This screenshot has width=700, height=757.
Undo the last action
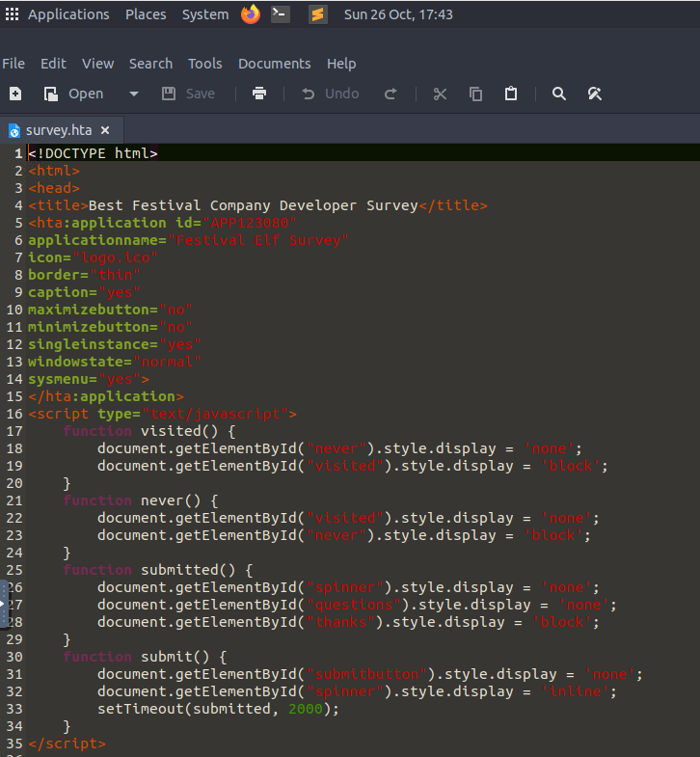click(x=330, y=94)
